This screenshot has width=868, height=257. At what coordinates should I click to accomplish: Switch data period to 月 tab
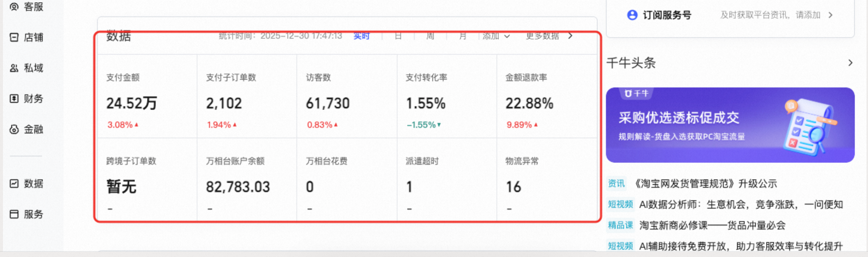[463, 36]
